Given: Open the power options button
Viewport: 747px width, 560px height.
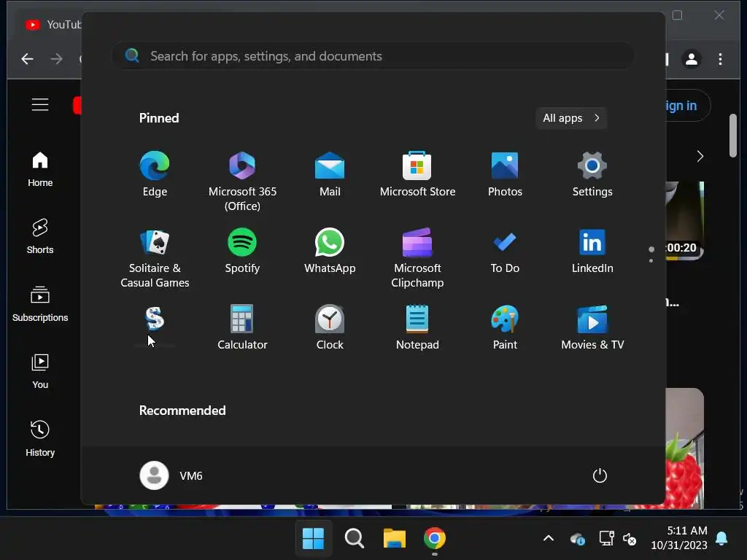Looking at the screenshot, I should pos(600,475).
